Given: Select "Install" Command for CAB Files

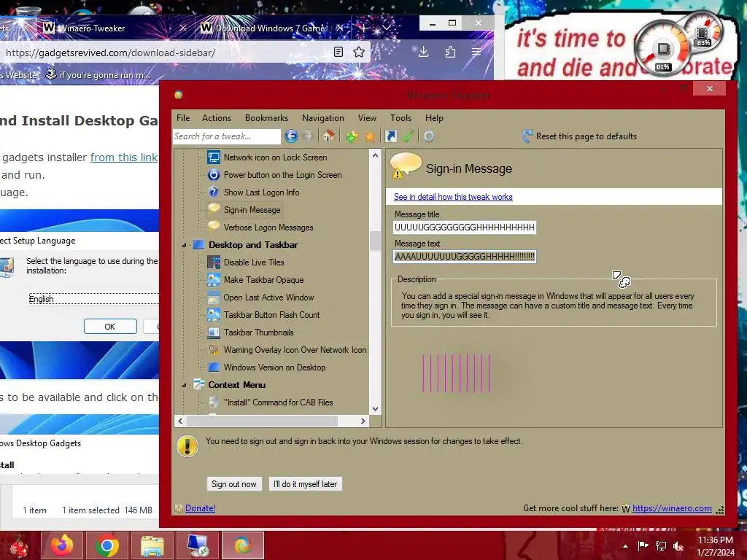Looking at the screenshot, I should pos(278,402).
